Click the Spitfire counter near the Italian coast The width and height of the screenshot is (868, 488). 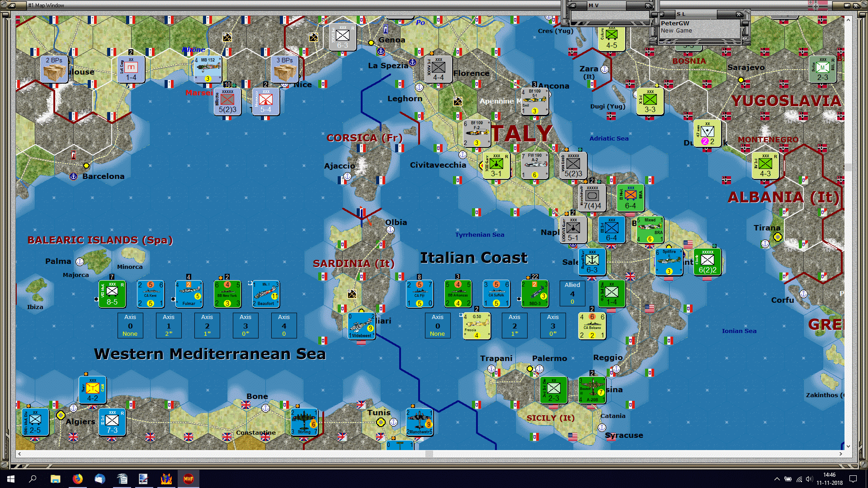click(668, 262)
